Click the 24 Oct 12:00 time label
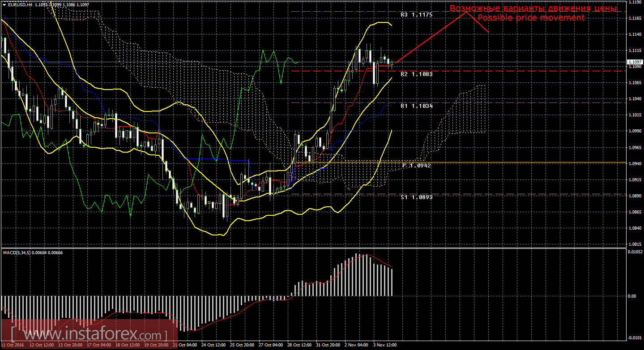Screen dimensions: 644x350 coord(213,346)
